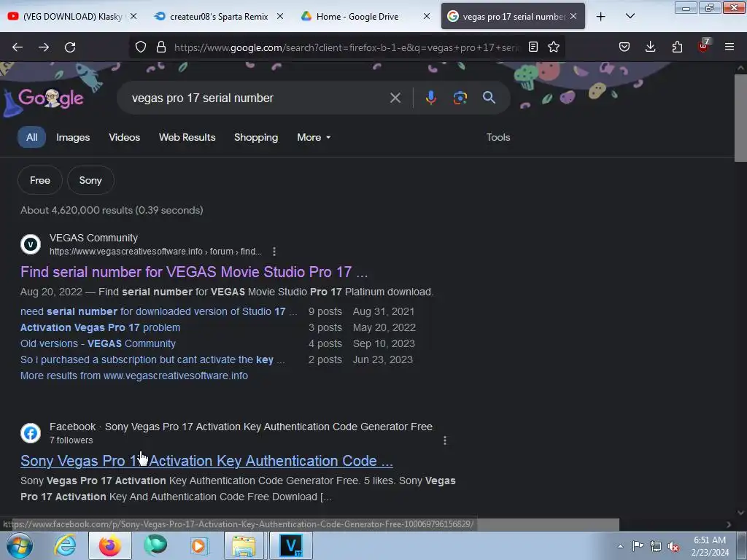Open network status tray icon
Viewport: 747px width, 560px height.
click(x=656, y=546)
